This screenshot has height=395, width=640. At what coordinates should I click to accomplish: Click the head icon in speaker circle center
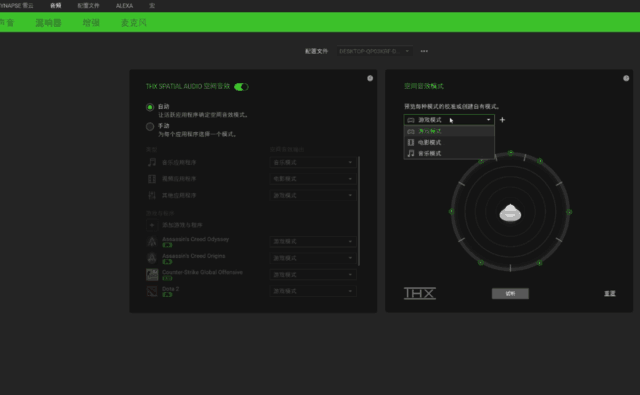(510, 213)
